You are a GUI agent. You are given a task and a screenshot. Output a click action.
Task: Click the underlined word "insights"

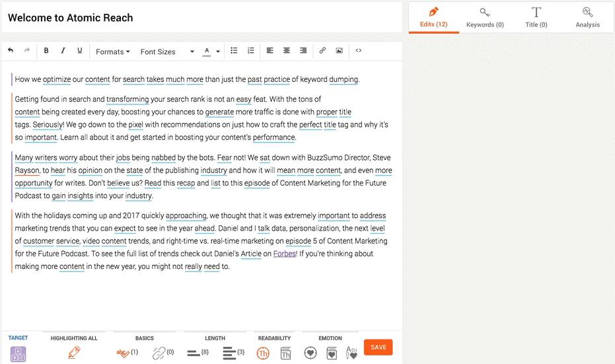pos(80,196)
